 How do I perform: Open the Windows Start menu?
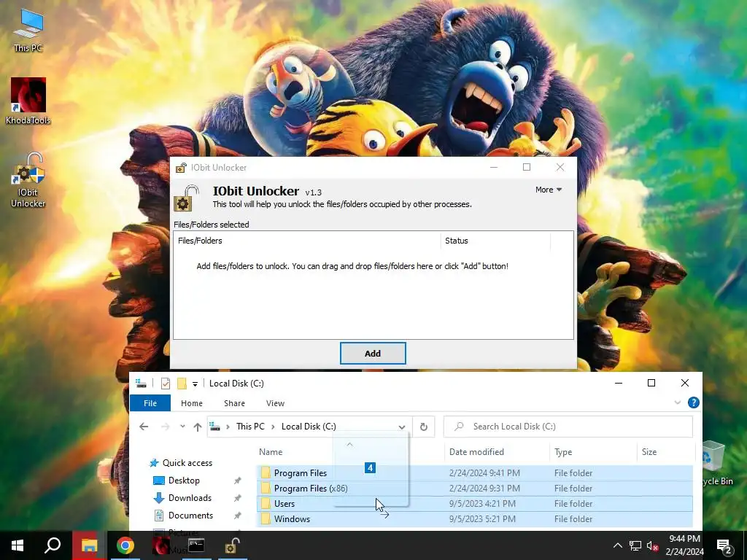coord(18,545)
